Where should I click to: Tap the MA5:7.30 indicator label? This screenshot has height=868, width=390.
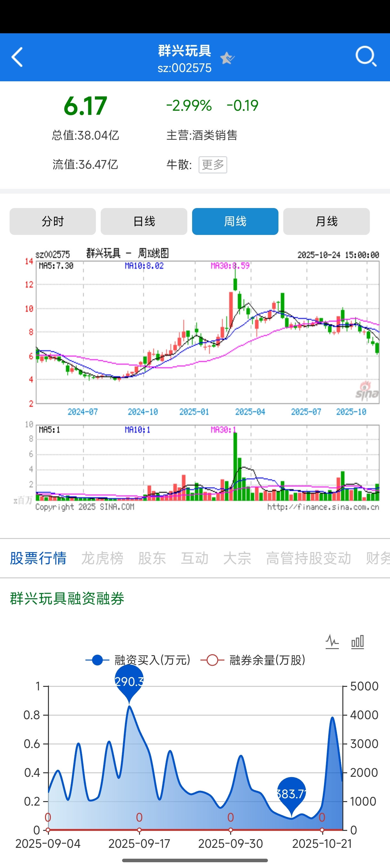tap(56, 266)
